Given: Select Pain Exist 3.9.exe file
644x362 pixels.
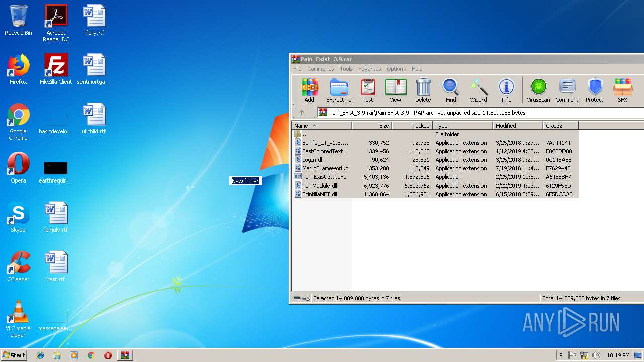Looking at the screenshot, I should pyautogui.click(x=435, y=177).
